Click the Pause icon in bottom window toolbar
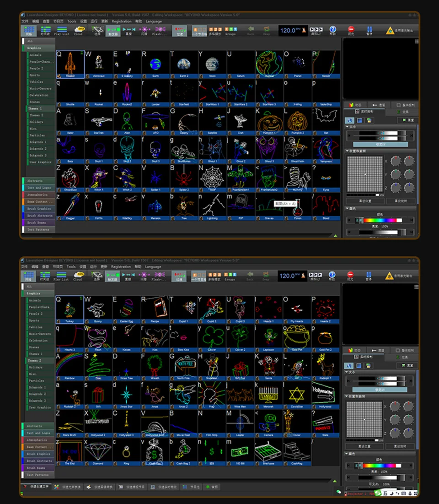 369,276
